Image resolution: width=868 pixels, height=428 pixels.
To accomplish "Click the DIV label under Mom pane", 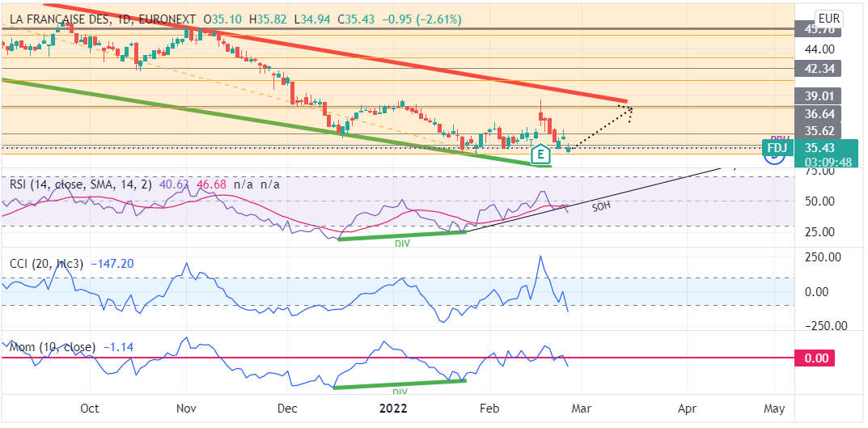I will (x=400, y=392).
